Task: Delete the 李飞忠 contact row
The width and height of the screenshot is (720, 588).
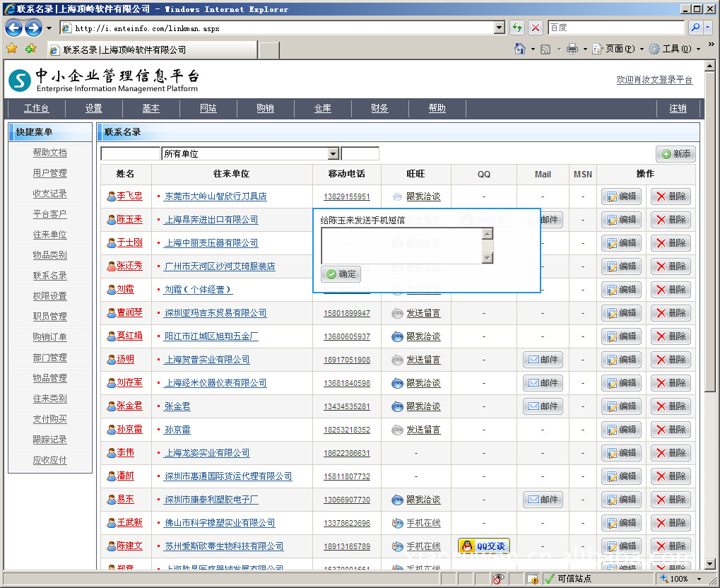Action: click(x=670, y=196)
